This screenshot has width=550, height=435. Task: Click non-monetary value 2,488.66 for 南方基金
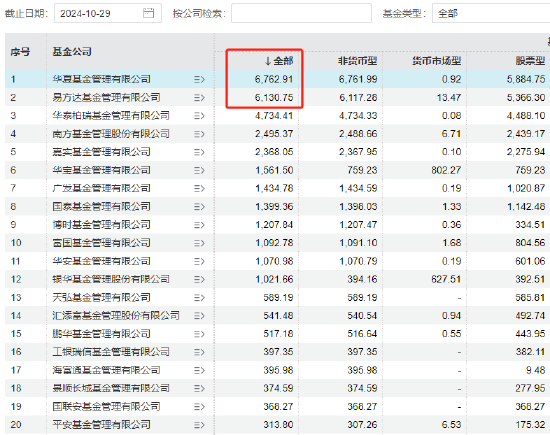pos(358,134)
